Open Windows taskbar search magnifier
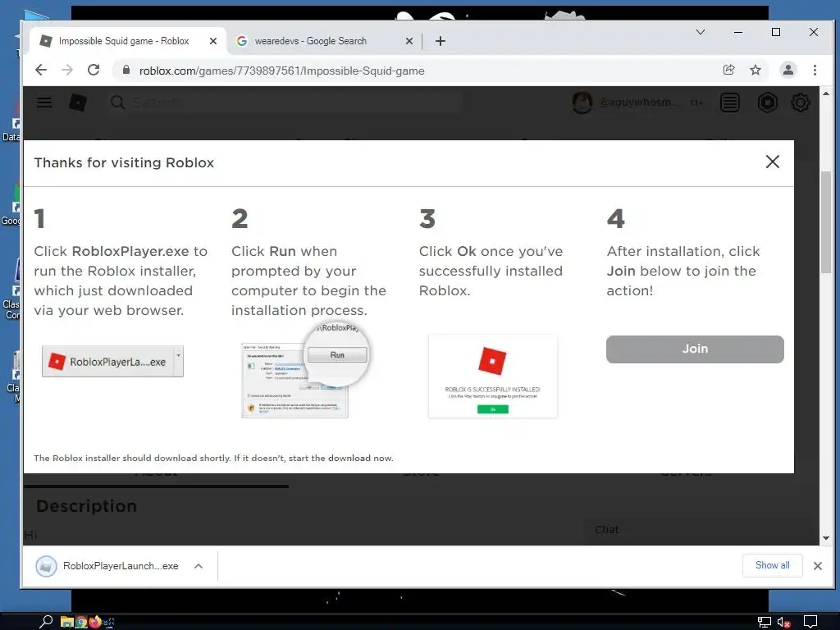The height and width of the screenshot is (630, 840). (x=46, y=622)
